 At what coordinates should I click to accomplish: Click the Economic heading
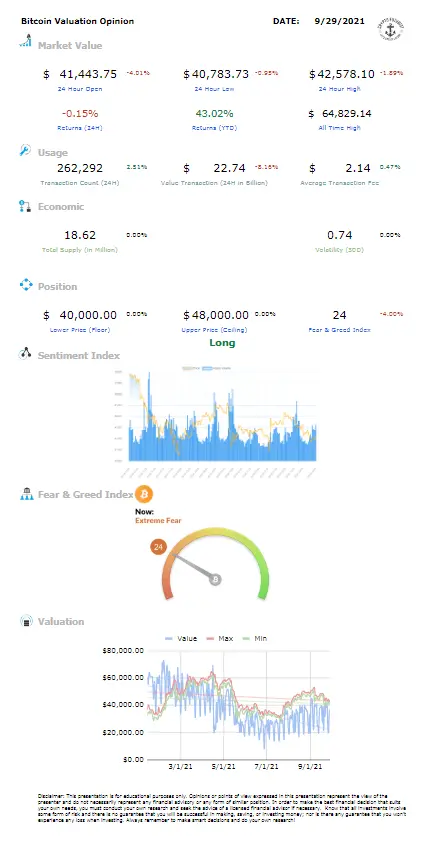tap(61, 206)
